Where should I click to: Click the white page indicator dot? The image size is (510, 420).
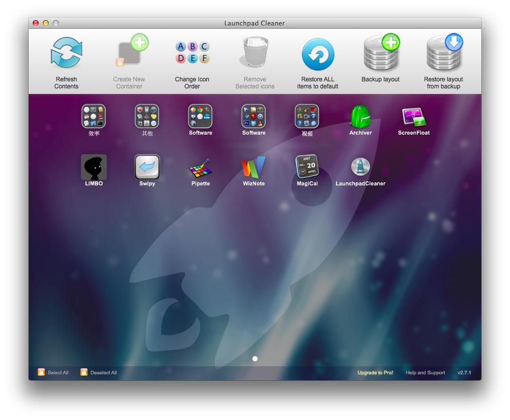[255, 359]
